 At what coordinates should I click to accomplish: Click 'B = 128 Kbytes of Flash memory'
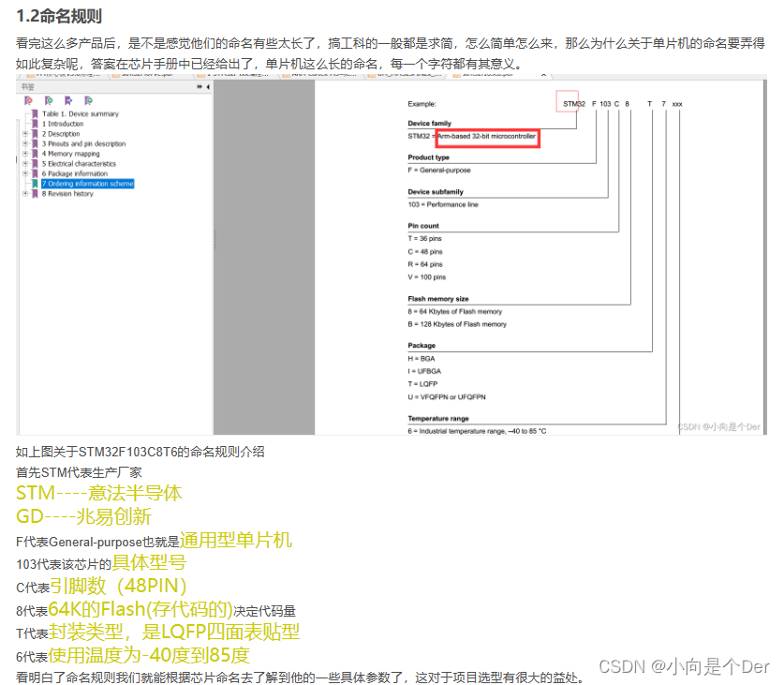click(x=457, y=324)
